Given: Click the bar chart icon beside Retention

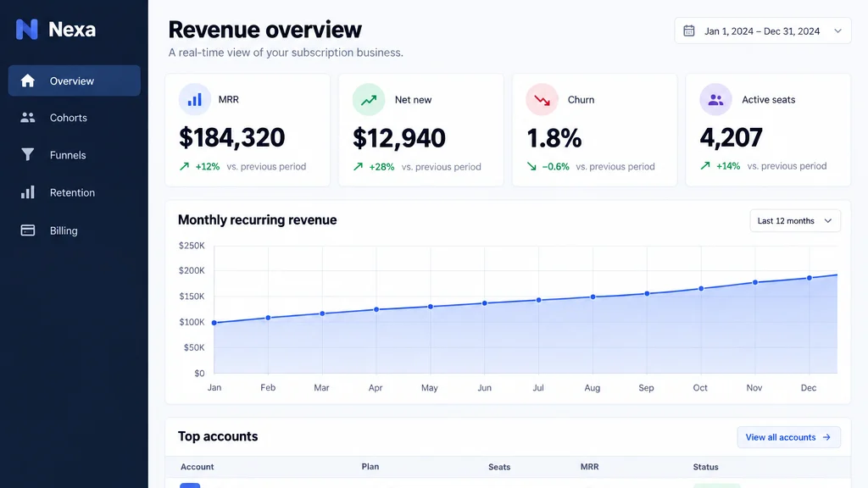Looking at the screenshot, I should 28,192.
